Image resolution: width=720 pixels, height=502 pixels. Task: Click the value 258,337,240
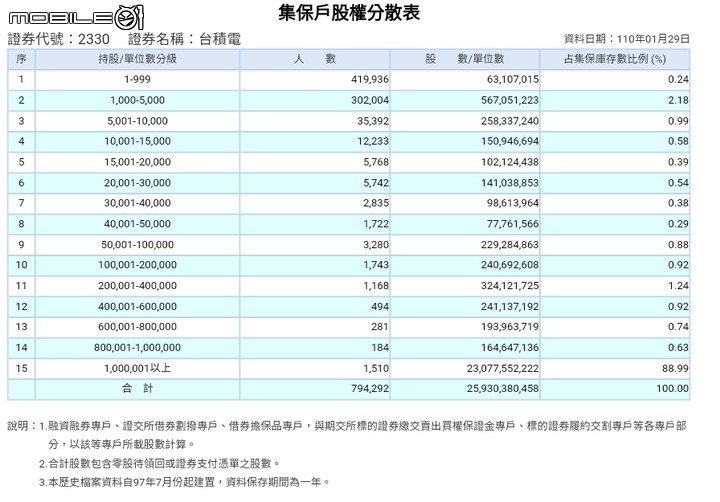tap(510, 121)
